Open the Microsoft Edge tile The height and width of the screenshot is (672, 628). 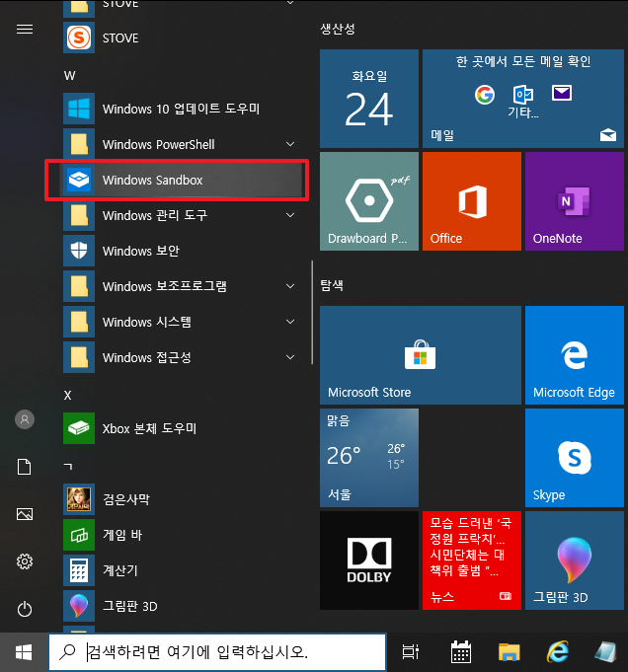pyautogui.click(x=575, y=355)
